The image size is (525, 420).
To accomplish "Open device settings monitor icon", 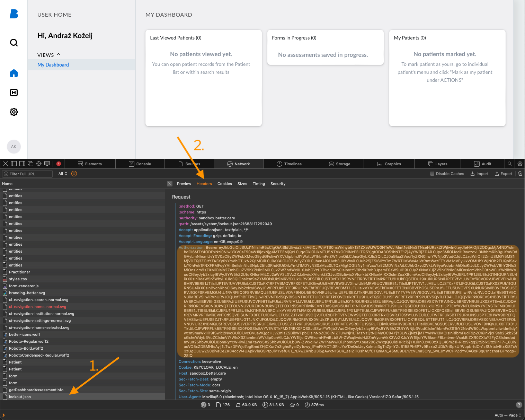I will coord(47,164).
